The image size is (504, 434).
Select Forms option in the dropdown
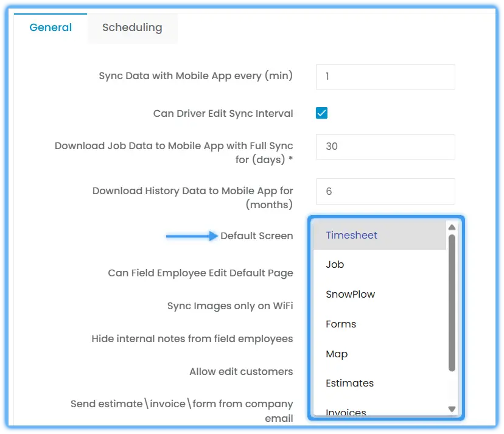tap(380, 324)
